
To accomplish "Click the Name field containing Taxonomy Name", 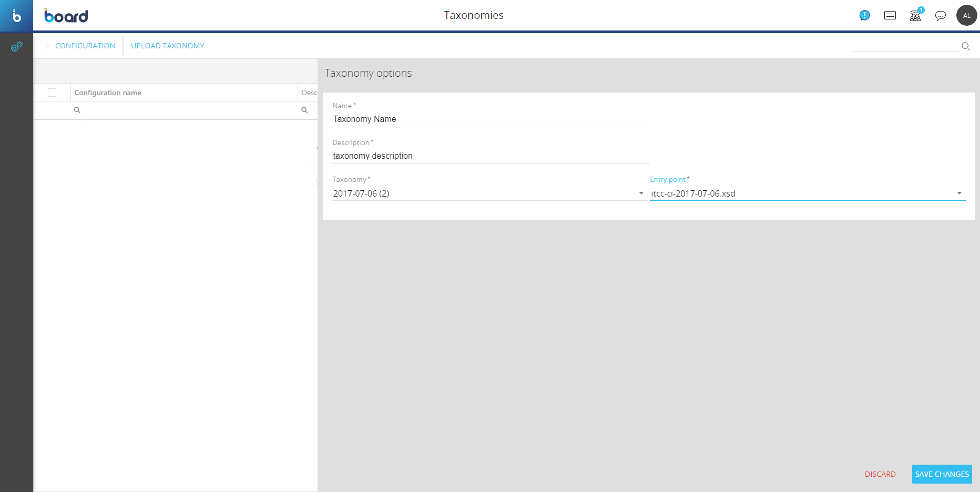I will 491,119.
